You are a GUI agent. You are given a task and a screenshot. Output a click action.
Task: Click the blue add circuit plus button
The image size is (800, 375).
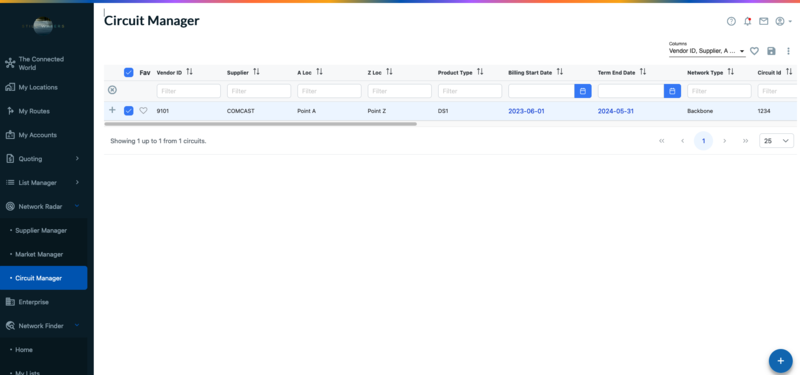click(781, 361)
